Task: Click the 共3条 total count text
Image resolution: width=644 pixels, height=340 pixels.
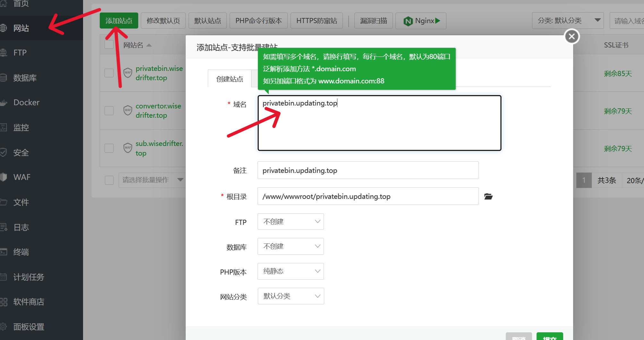Action: [x=606, y=180]
